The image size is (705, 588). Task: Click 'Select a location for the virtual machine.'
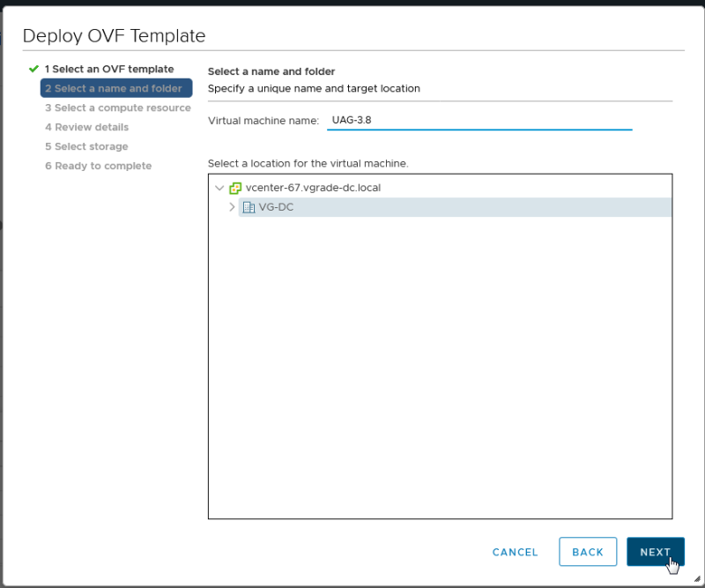308,163
